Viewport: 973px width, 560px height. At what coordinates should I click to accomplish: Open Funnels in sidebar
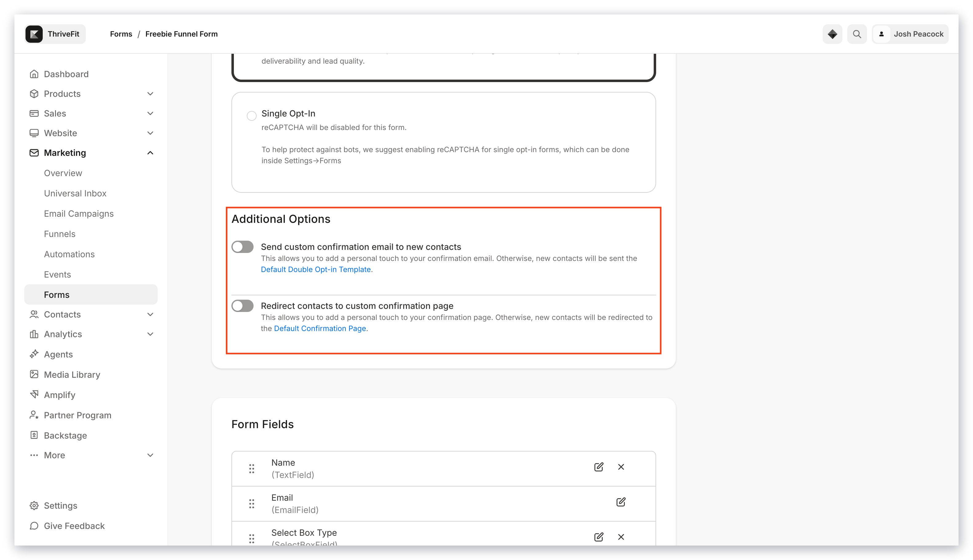[x=60, y=234]
